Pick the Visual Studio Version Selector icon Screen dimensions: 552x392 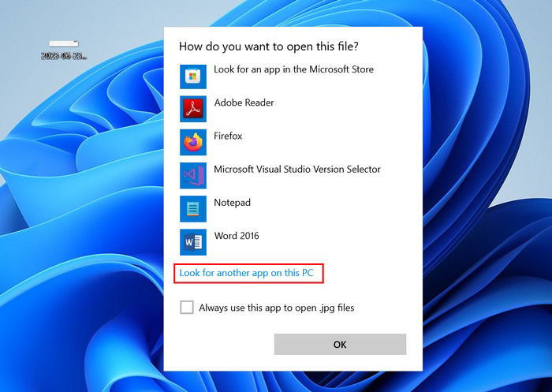[193, 175]
